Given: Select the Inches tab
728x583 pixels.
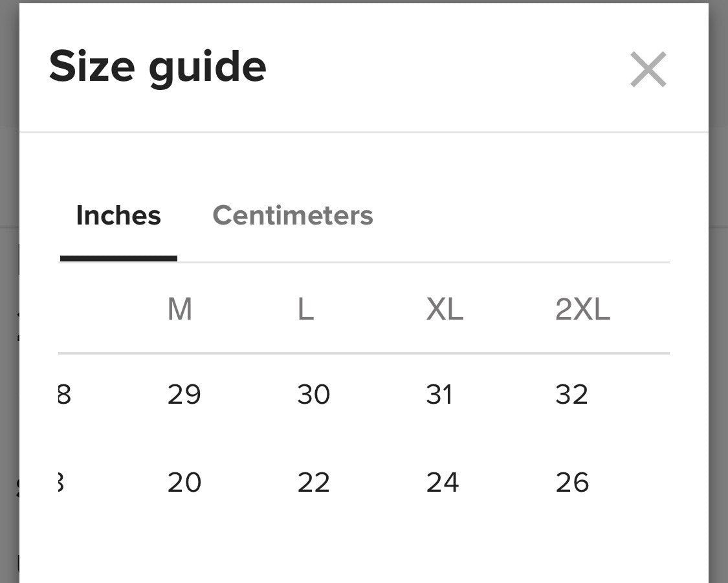Looking at the screenshot, I should (x=118, y=215).
